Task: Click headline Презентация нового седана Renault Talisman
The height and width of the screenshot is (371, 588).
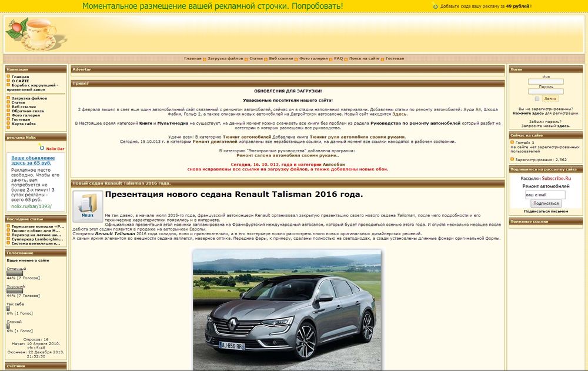Action: pyautogui.click(x=234, y=194)
